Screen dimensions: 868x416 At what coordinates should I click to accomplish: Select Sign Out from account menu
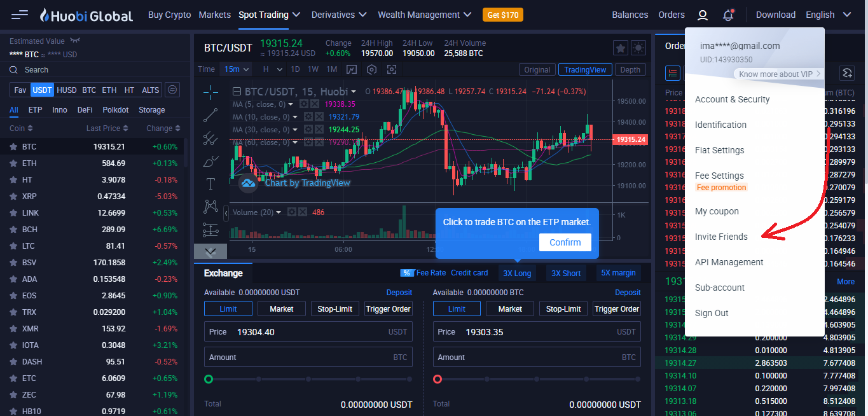click(x=712, y=313)
